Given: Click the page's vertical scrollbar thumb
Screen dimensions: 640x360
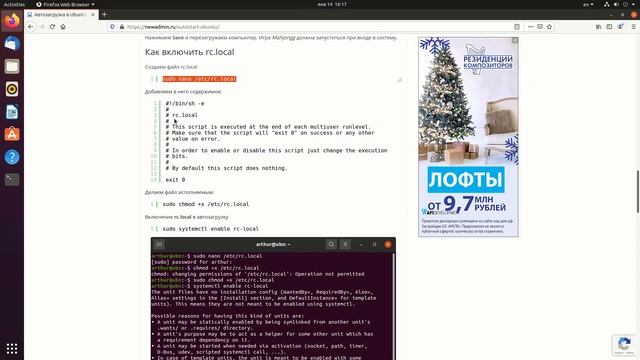Looking at the screenshot, I should 638,191.
